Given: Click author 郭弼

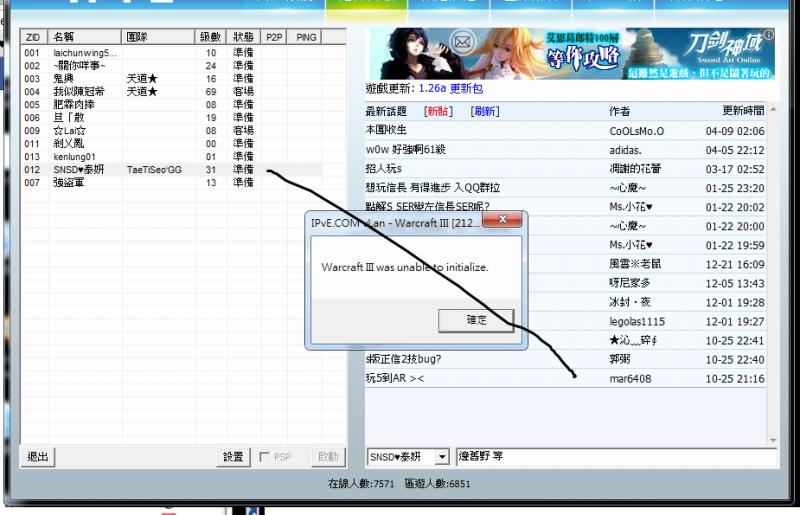Looking at the screenshot, I should pos(619,359).
